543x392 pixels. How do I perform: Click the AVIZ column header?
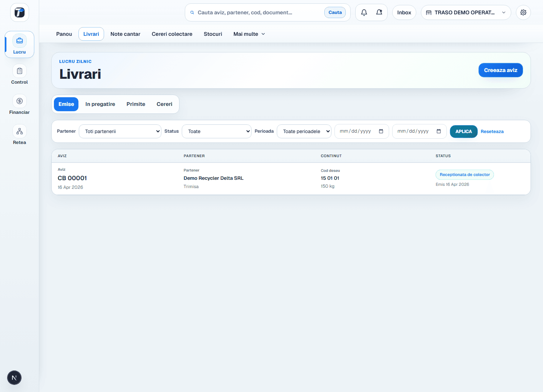(x=62, y=156)
